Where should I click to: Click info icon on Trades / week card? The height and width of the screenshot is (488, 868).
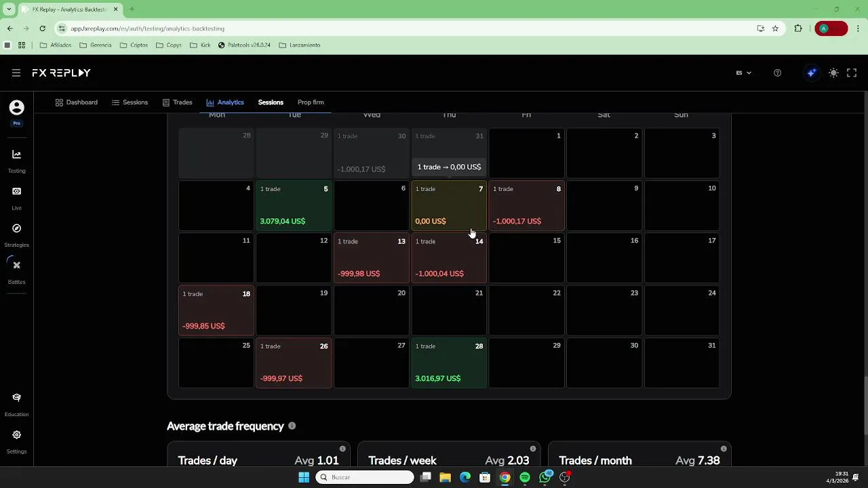coord(533,449)
